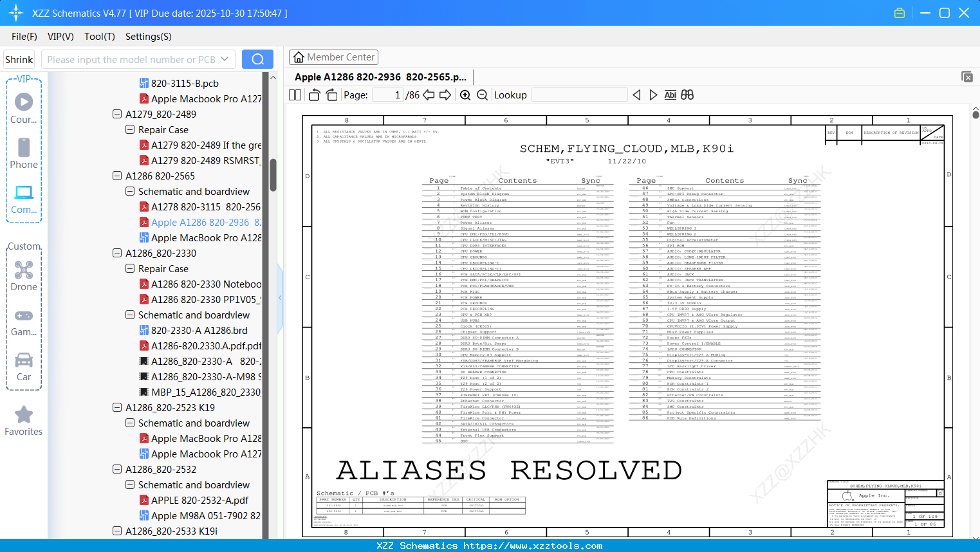The image size is (980, 552).
Task: Open the File(F) menu
Action: point(24,37)
